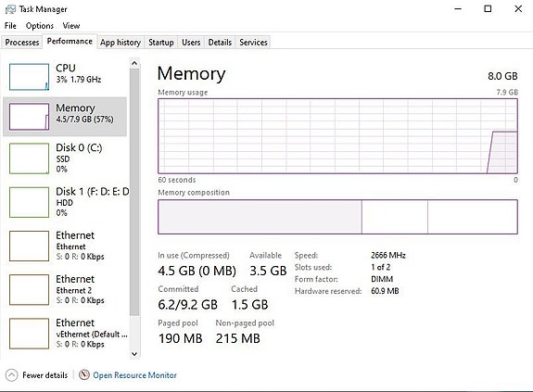Select the Ethernet 2 adapter graph
Screen dimensions: 533x392
29,290
